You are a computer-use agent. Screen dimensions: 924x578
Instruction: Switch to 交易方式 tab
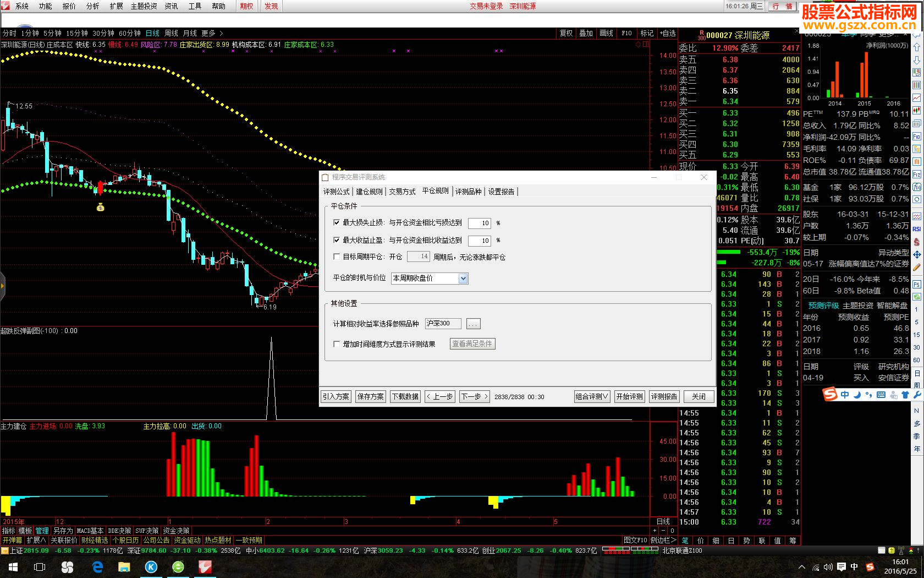pyautogui.click(x=402, y=192)
